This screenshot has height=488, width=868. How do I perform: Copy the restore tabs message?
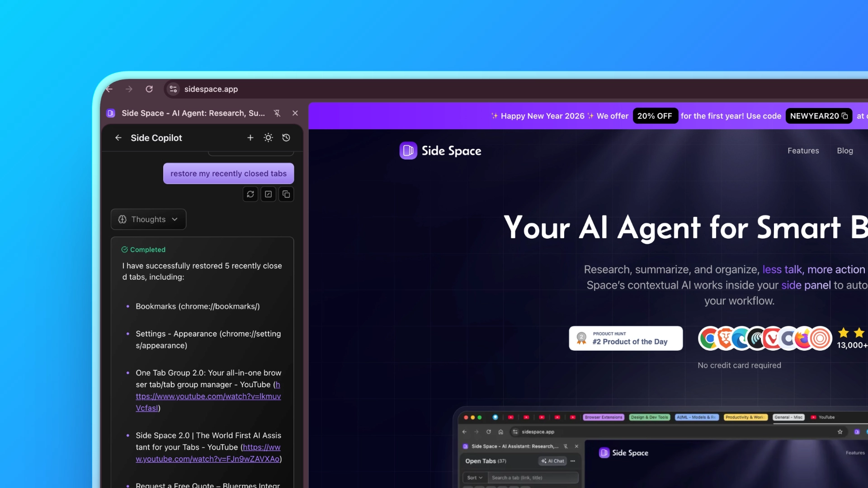[286, 194]
